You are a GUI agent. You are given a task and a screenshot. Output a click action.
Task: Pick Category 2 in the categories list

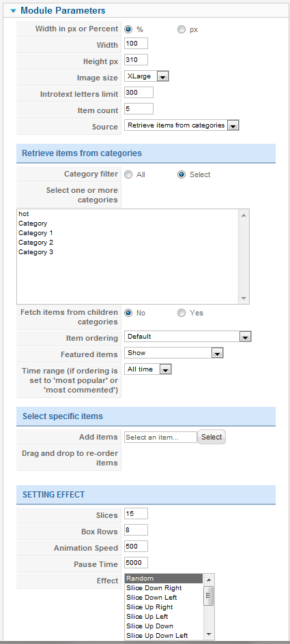tap(35, 243)
